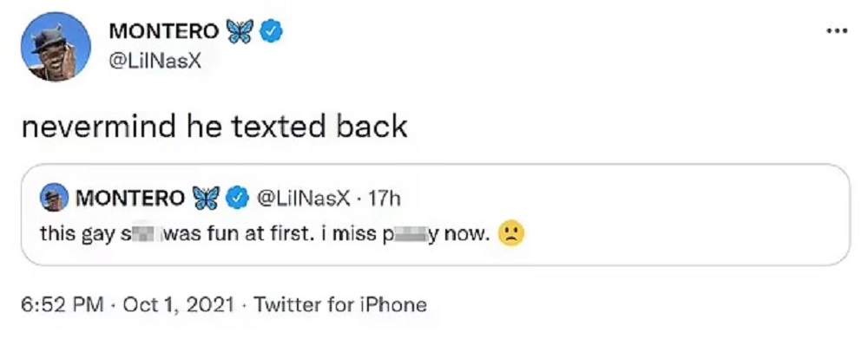Screen dimensions: 868x346
Task: Click the blue verified badge beside MONTERO
Action: 271,31
